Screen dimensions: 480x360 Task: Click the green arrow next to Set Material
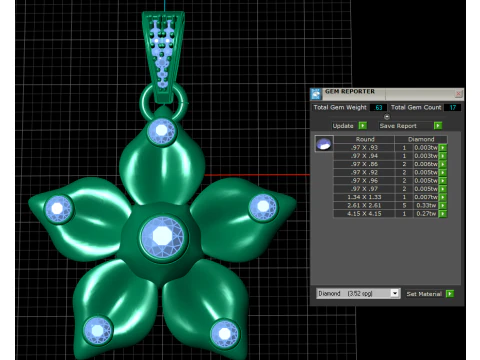pos(450,294)
